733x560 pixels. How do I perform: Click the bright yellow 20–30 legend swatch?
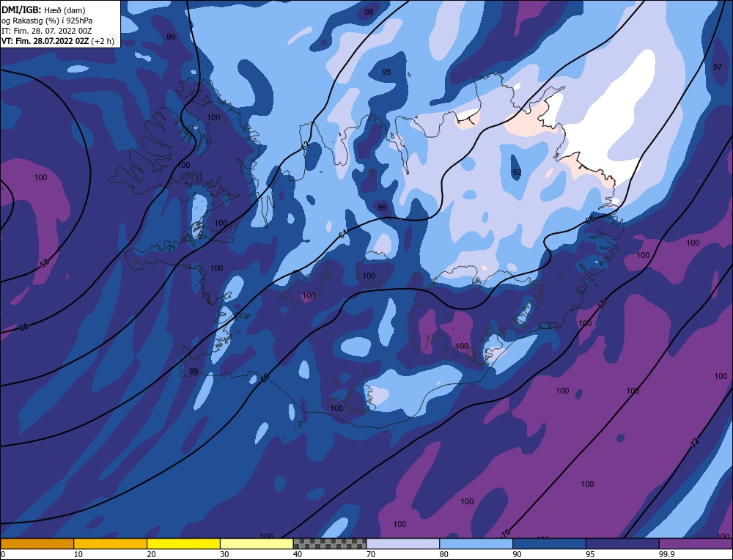pyautogui.click(x=183, y=544)
